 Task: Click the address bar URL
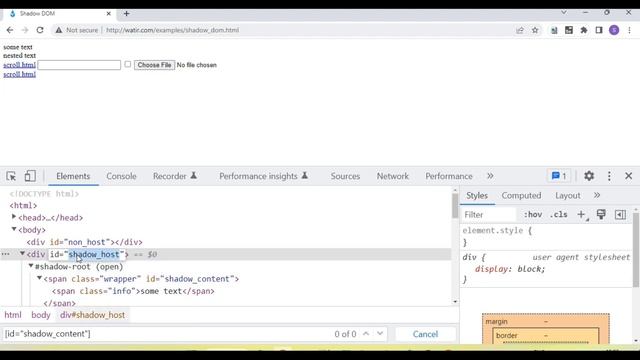172,30
